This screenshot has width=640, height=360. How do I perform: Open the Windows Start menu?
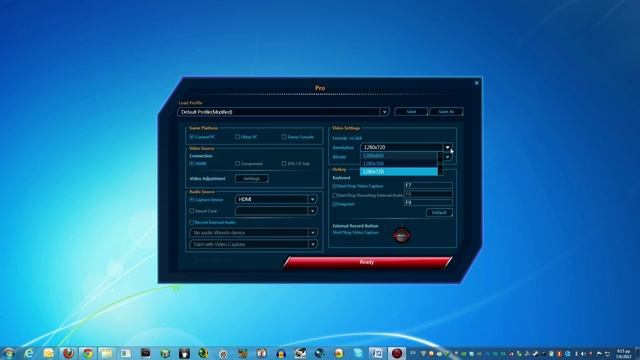coord(9,353)
